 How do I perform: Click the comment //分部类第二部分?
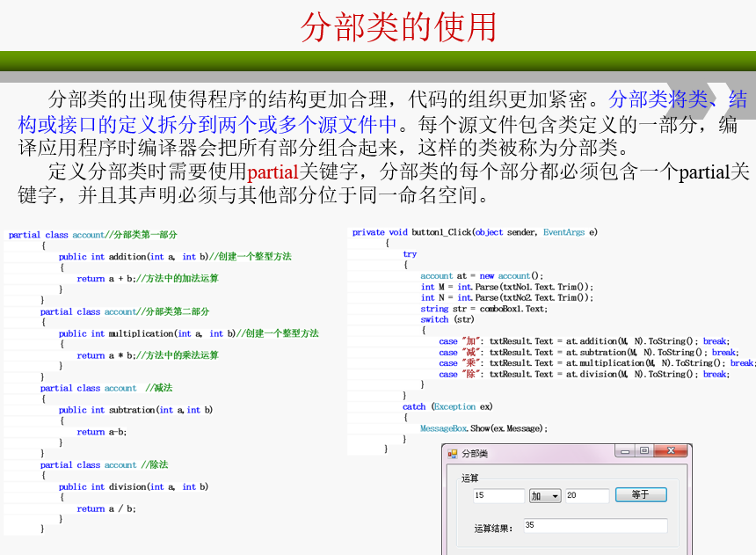click(x=172, y=311)
